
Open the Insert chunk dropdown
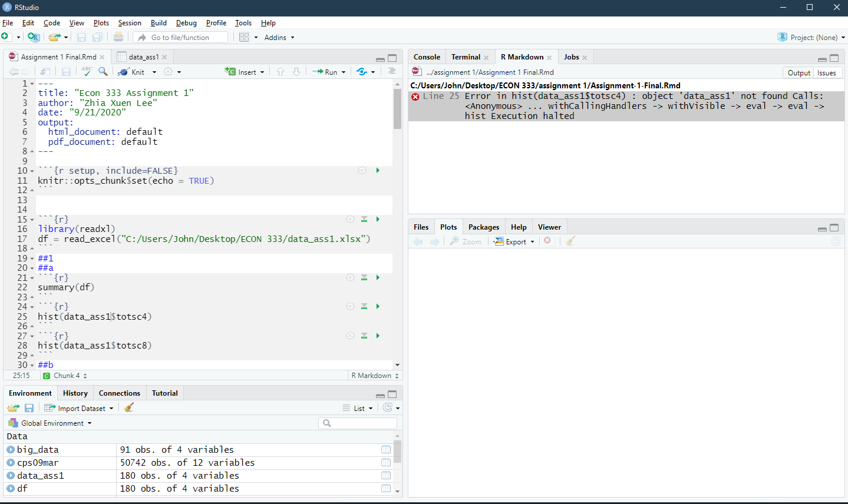point(262,72)
